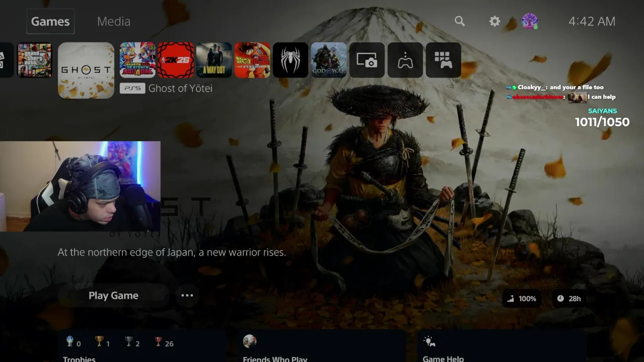644x362 pixels.
Task: Open the Game Help card
Action: click(x=502, y=346)
